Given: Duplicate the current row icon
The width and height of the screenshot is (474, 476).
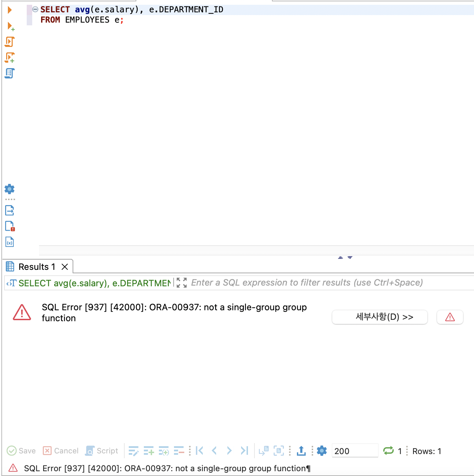Looking at the screenshot, I should tap(164, 451).
